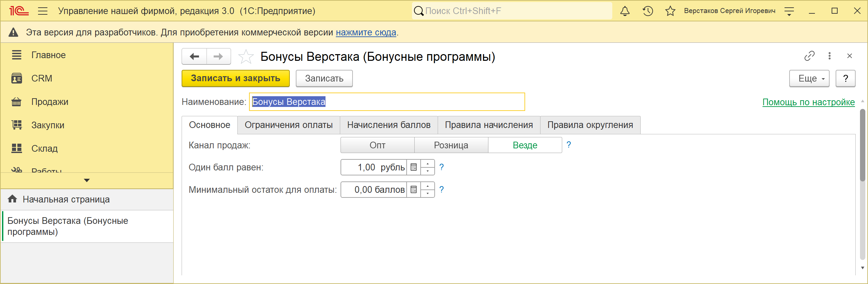Switch to Правила округления tab
This screenshot has height=284, width=868.
[590, 125]
